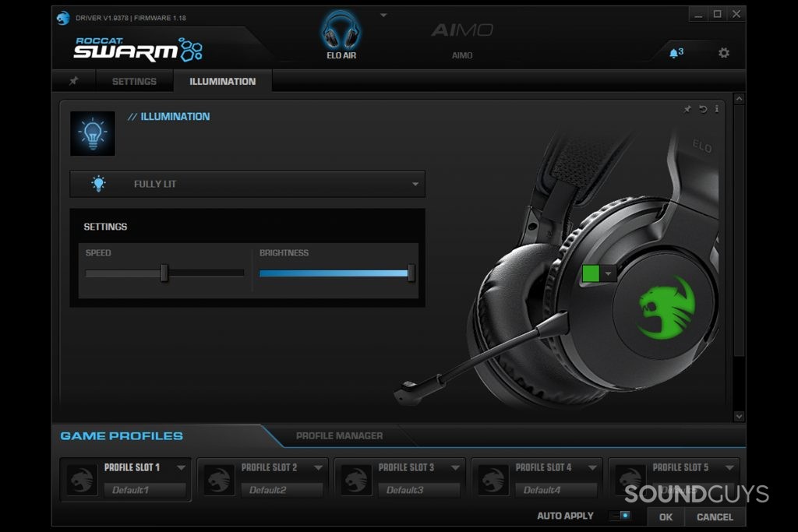Image resolution: width=798 pixels, height=532 pixels.
Task: Click the driver and firmware version text
Action: click(131, 18)
